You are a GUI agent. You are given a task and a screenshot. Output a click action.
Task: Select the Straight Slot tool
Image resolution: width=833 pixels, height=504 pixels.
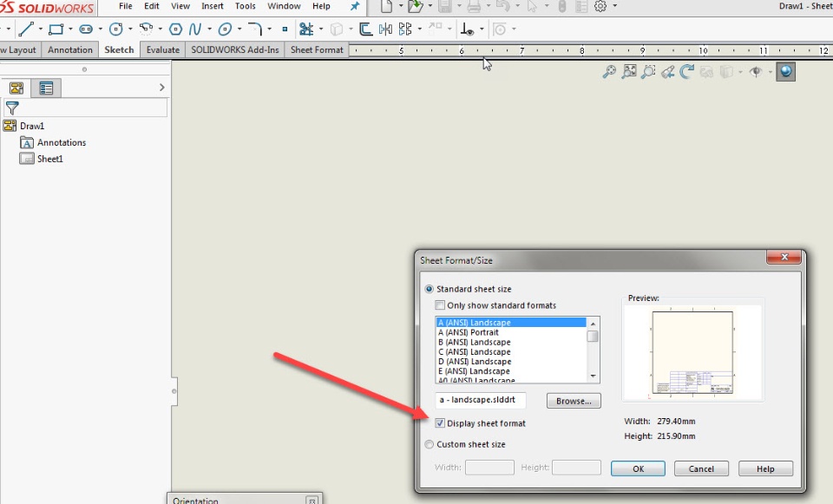pyautogui.click(x=86, y=29)
